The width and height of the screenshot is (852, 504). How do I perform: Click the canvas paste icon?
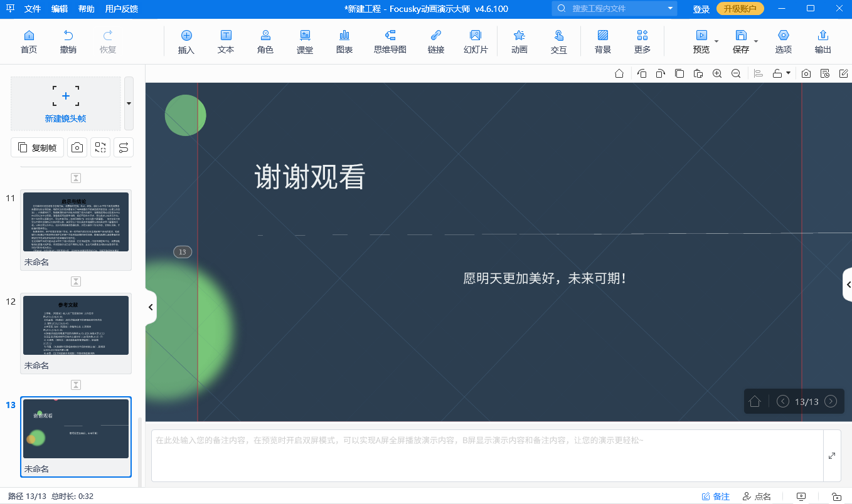coord(698,73)
